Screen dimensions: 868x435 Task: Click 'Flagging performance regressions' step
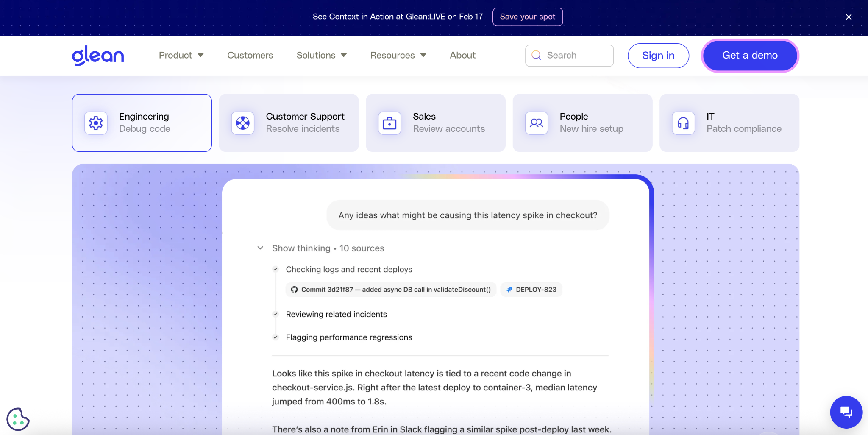point(349,337)
